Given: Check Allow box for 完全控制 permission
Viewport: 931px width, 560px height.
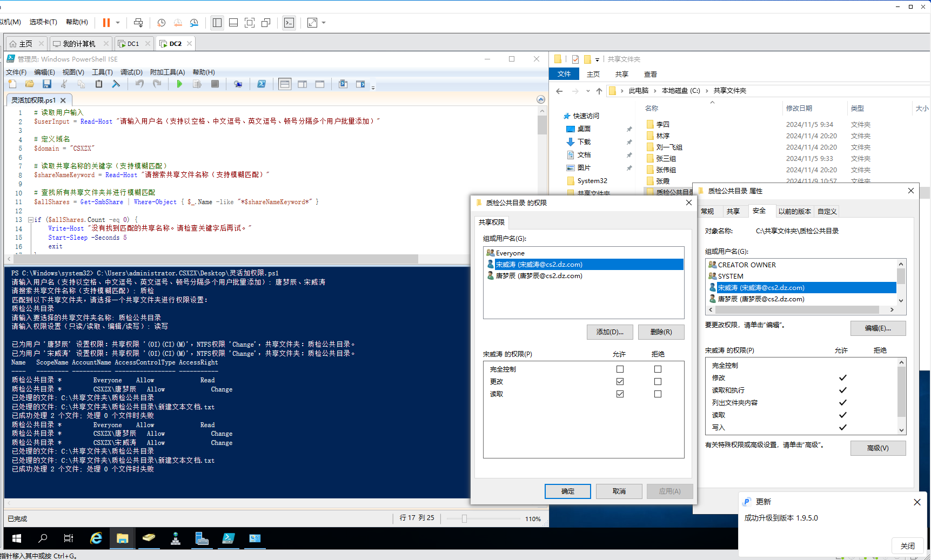Looking at the screenshot, I should click(620, 369).
